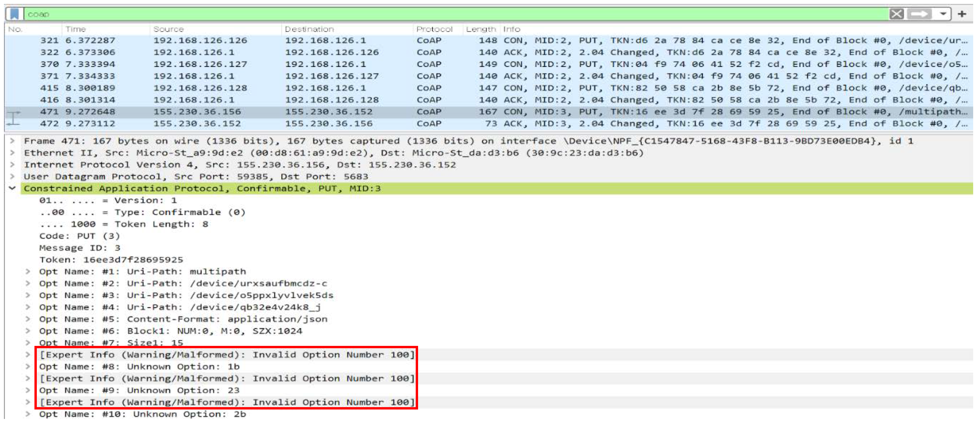Sort packets by Source column header

coord(168,29)
